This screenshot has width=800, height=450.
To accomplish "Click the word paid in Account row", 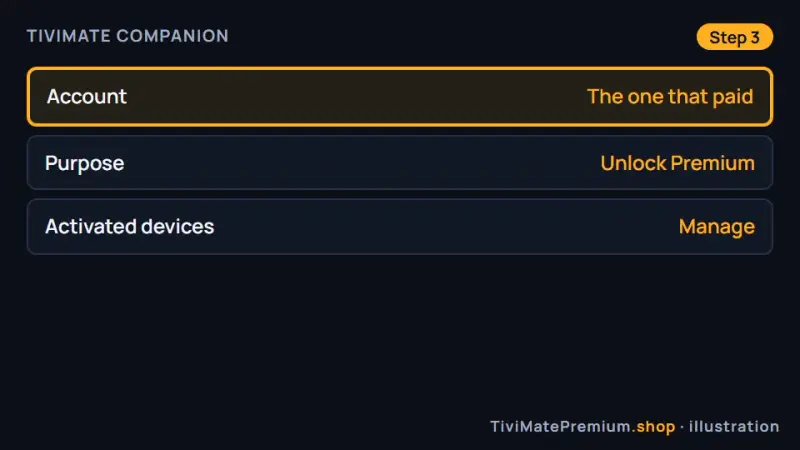I will click(x=733, y=97).
